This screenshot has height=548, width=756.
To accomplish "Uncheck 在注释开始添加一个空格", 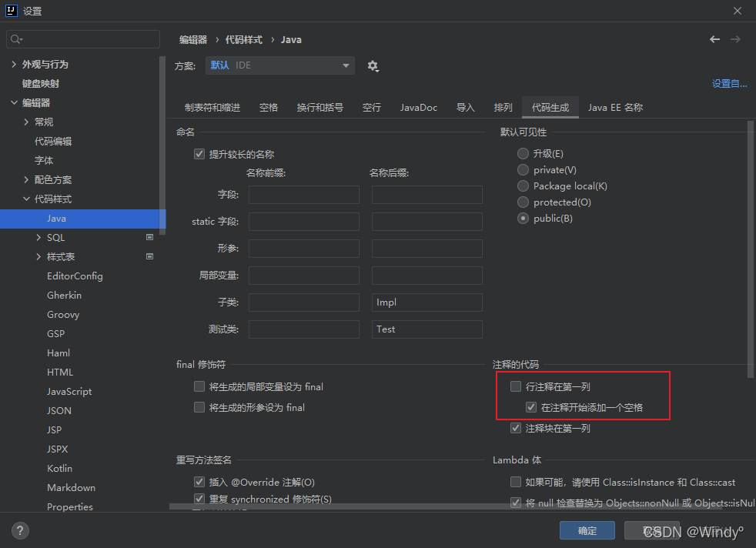I will tap(530, 407).
